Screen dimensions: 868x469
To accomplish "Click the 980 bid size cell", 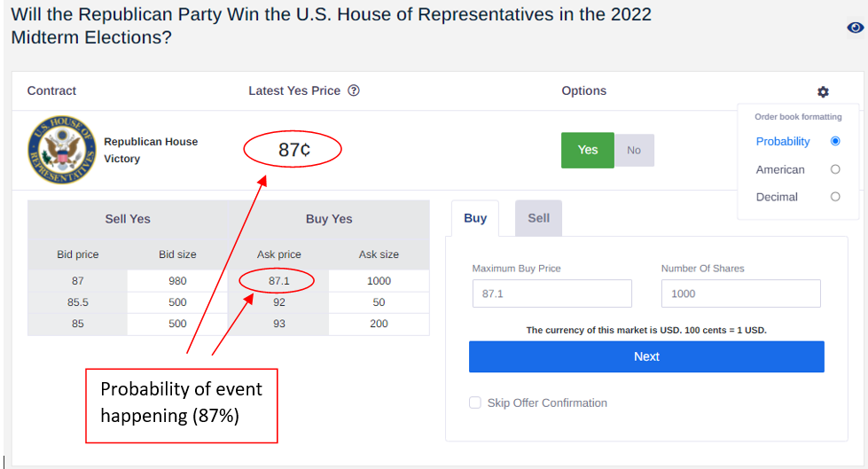I will 177,281.
